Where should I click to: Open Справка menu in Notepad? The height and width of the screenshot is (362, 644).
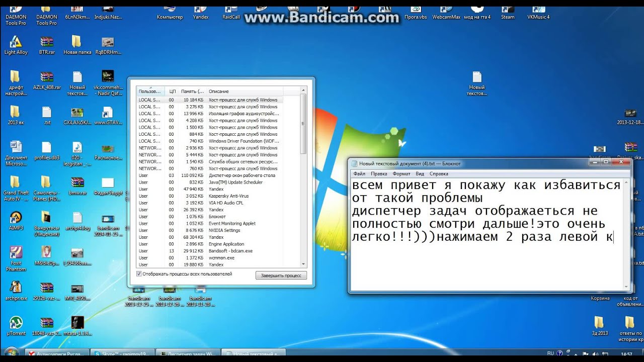(439, 174)
